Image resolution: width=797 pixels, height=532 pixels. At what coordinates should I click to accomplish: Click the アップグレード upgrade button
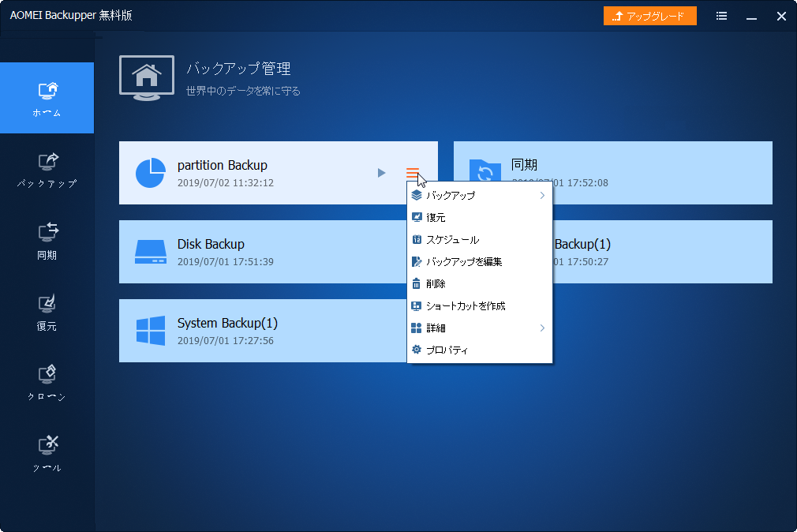tap(649, 16)
